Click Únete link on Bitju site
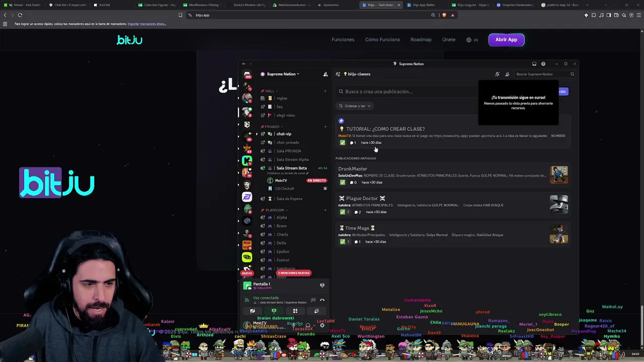 click(449, 40)
